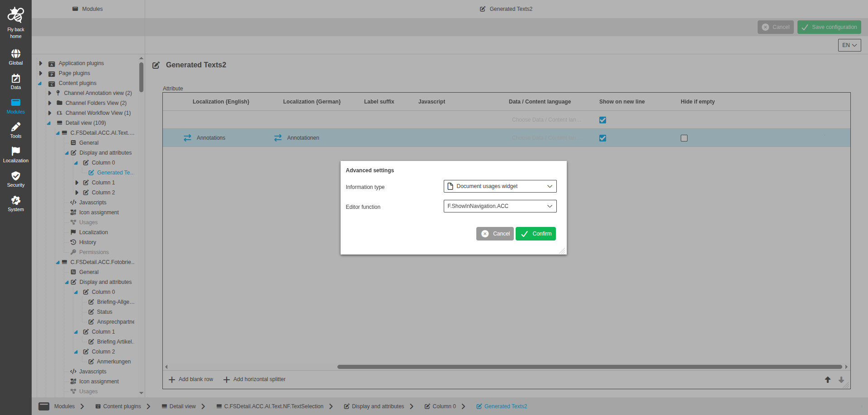
Task: Open Icon assignment under C.FSDetail.ACC.AI.Text
Action: 99,212
